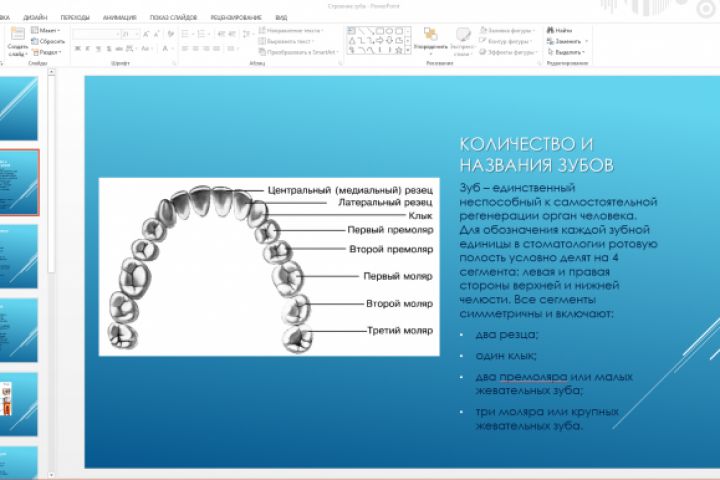Open the font name combo box
The width and height of the screenshot is (720, 480).
point(96,34)
